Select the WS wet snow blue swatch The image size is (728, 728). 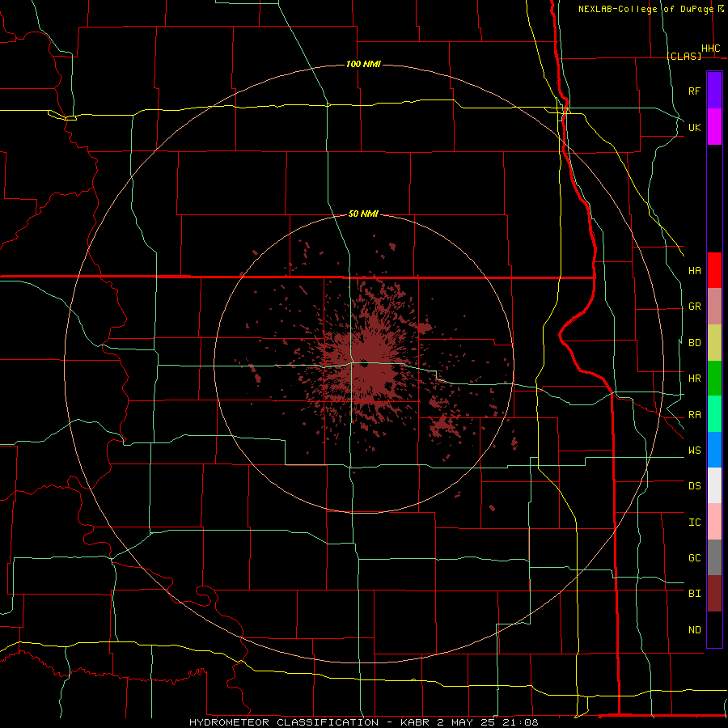[x=714, y=450]
